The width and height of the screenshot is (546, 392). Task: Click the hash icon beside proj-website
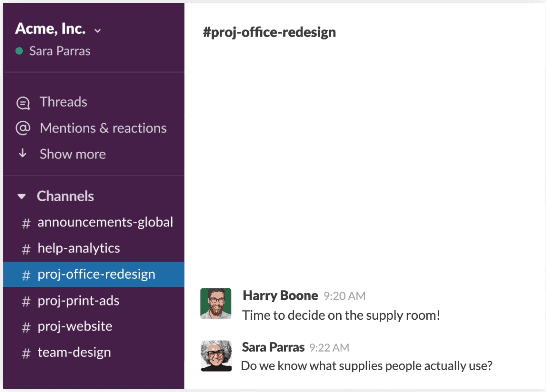(26, 328)
